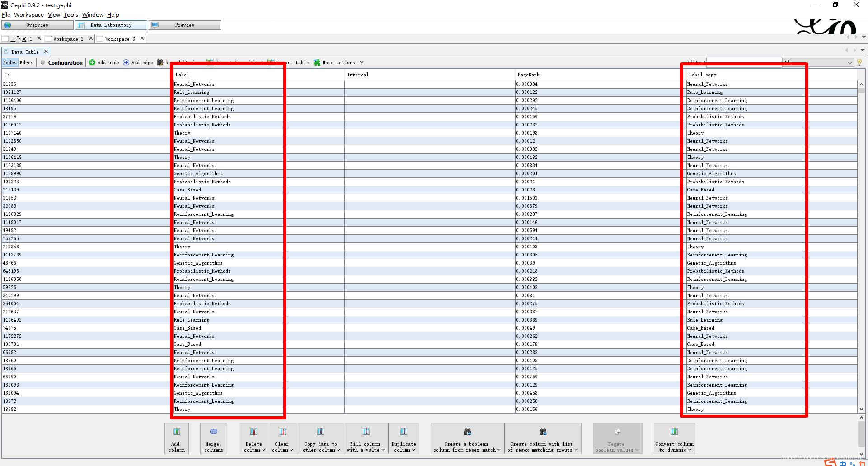Click the Data Table tab icon
Screen dimensions: 868x466
(x=6, y=51)
